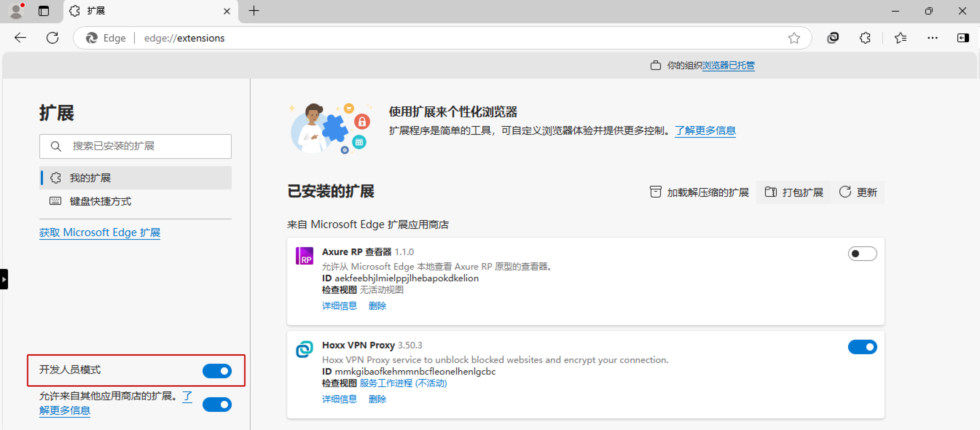Click the browser refresh icon
Screen dimensions: 980x430
pos(53,38)
